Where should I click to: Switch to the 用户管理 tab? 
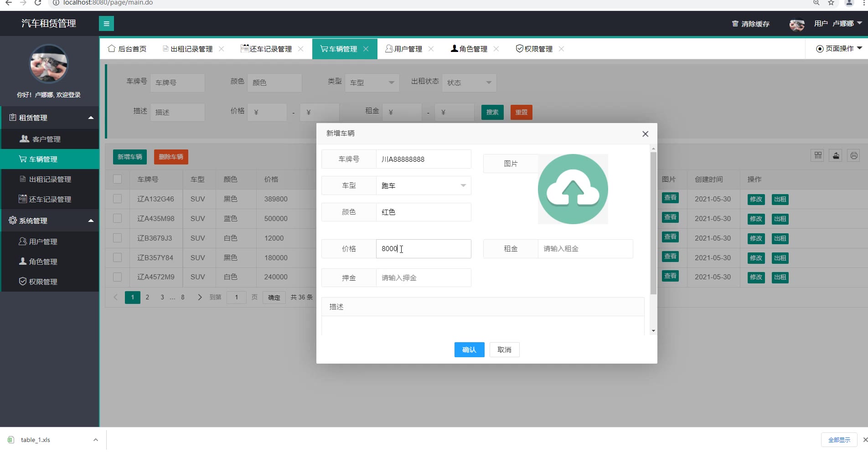pos(404,49)
